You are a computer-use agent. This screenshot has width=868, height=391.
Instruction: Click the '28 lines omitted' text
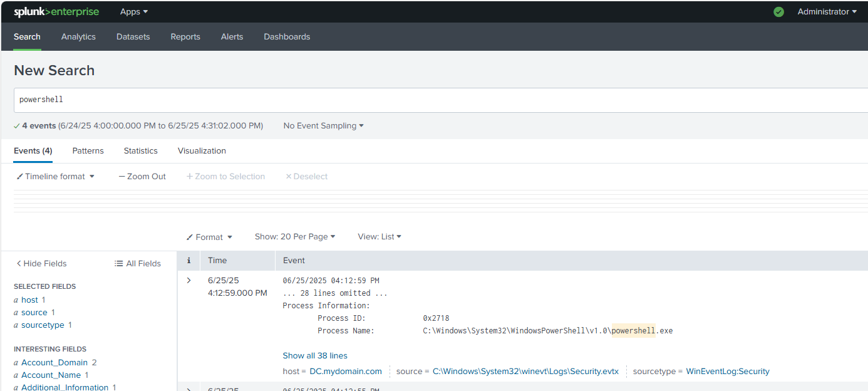(335, 293)
